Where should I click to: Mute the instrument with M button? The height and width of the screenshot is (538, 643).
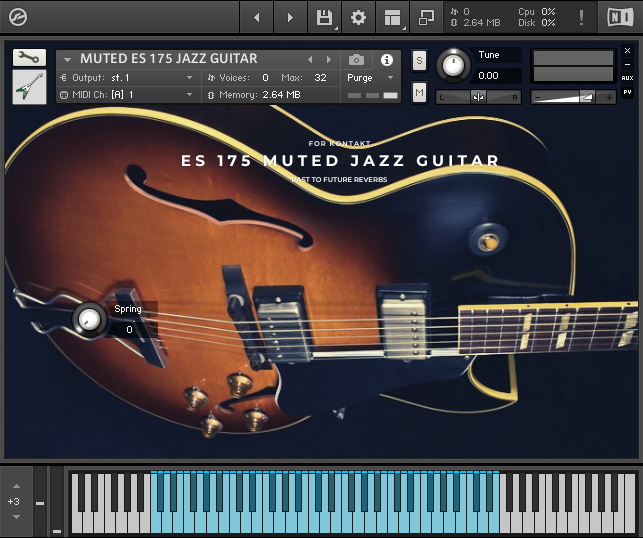tap(419, 93)
